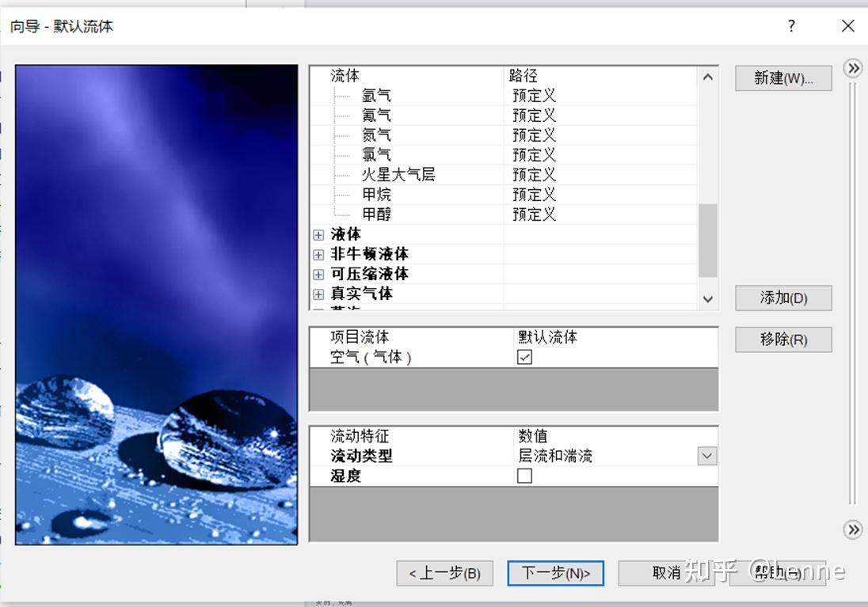Expand the 液体 category
The width and height of the screenshot is (868, 607).
pos(318,234)
